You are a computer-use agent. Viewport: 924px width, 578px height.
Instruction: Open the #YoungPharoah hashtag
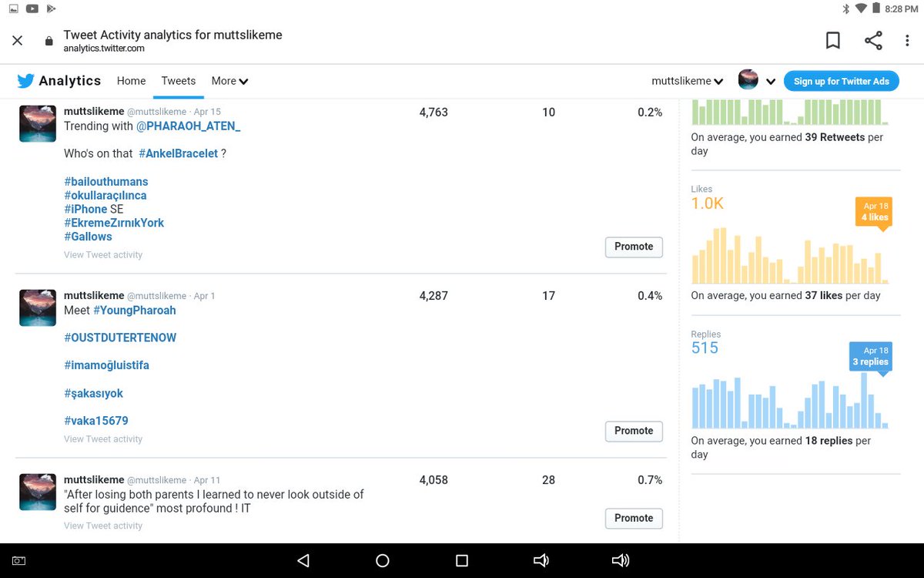pos(135,311)
